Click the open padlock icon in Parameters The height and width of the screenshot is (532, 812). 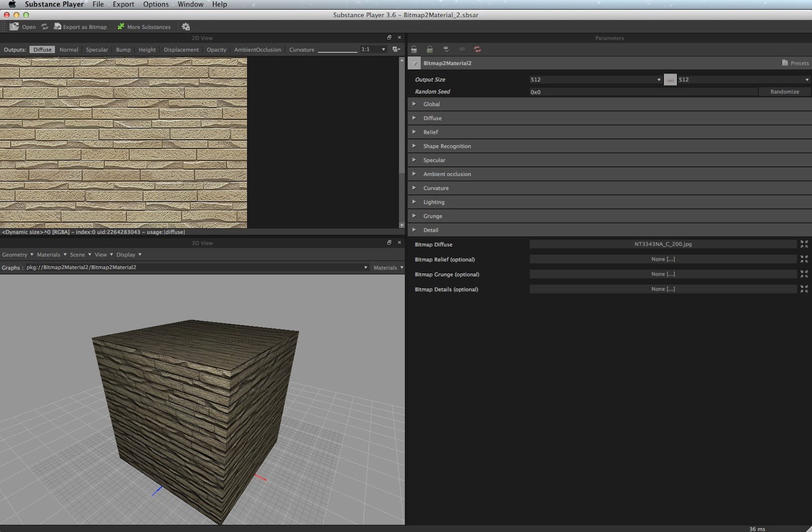coord(414,49)
